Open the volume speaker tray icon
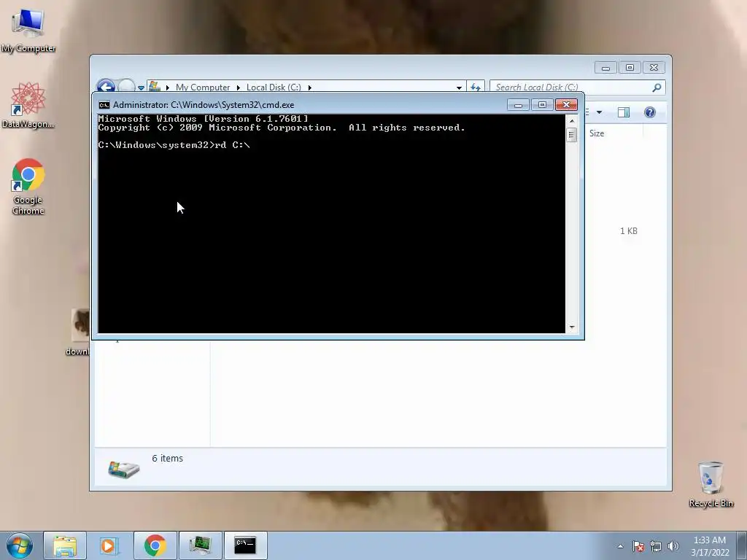The width and height of the screenshot is (747, 560). point(673,546)
